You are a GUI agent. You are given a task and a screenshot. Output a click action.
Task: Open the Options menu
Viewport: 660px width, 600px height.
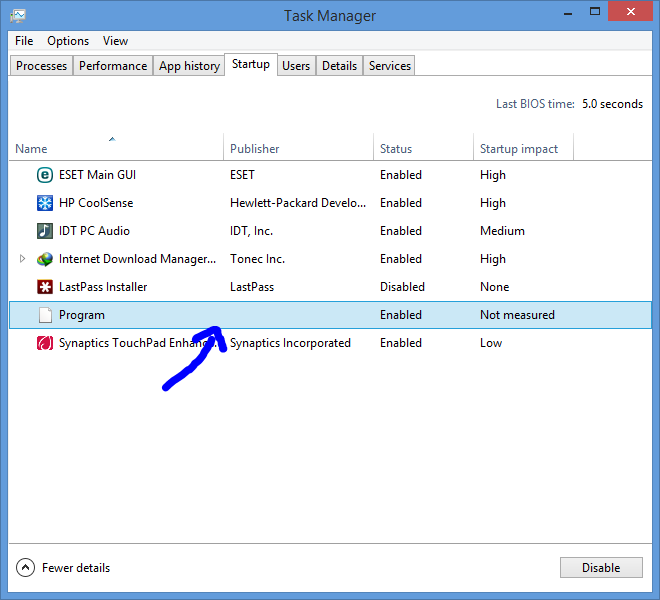click(68, 41)
